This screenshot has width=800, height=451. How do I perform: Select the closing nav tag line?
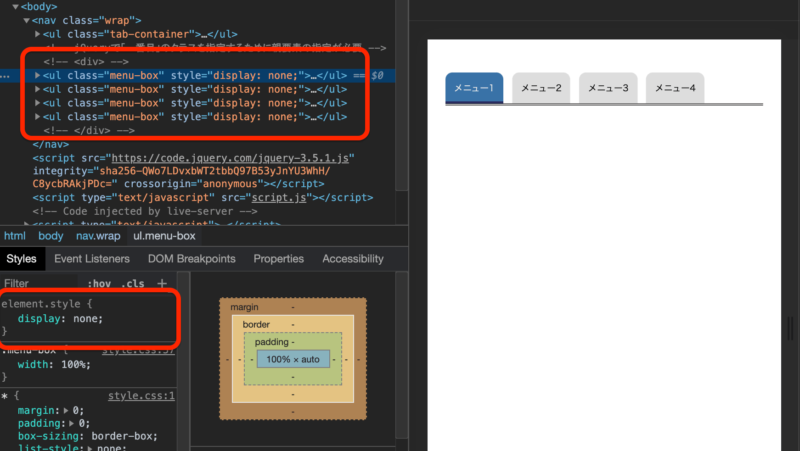pos(51,144)
